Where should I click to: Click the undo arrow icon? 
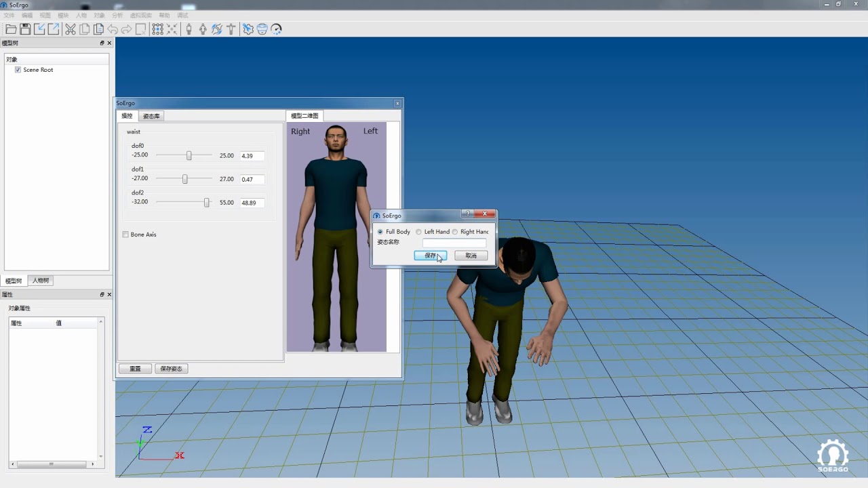click(113, 29)
